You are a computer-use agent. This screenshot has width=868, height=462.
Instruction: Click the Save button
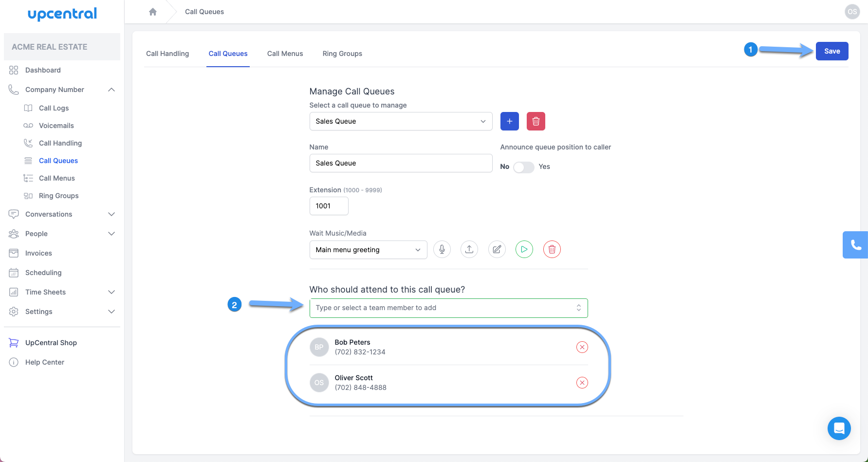(831, 51)
